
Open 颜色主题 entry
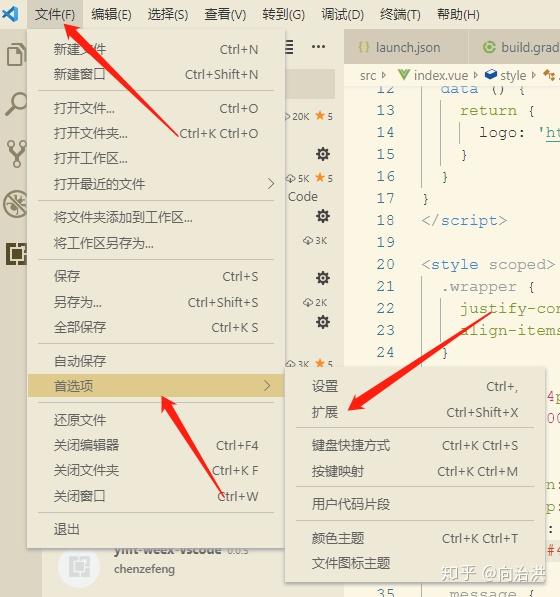[415, 538]
